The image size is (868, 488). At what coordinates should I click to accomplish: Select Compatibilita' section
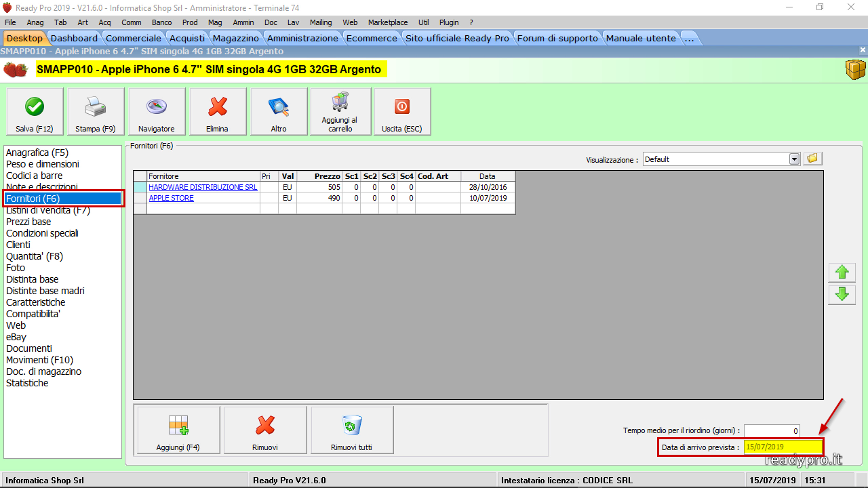(33, 314)
